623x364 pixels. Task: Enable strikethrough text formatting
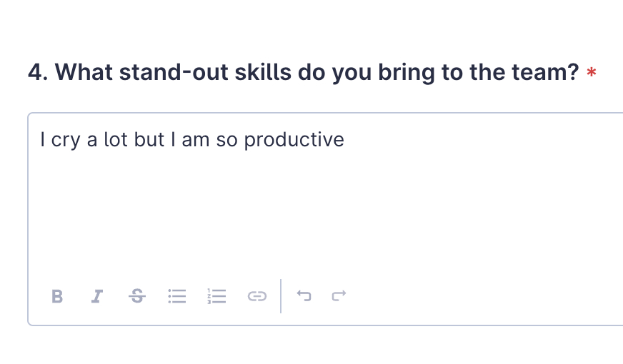coord(136,295)
